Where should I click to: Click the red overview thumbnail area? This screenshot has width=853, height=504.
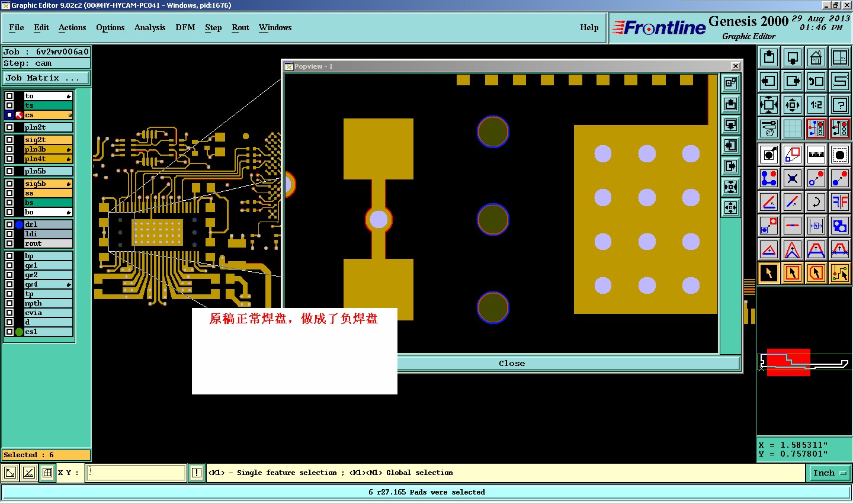pyautogui.click(x=788, y=362)
